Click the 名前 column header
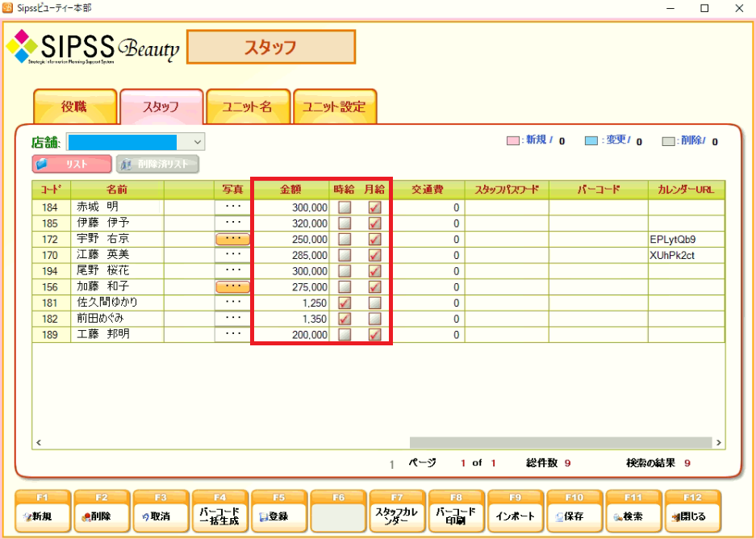 (x=117, y=190)
